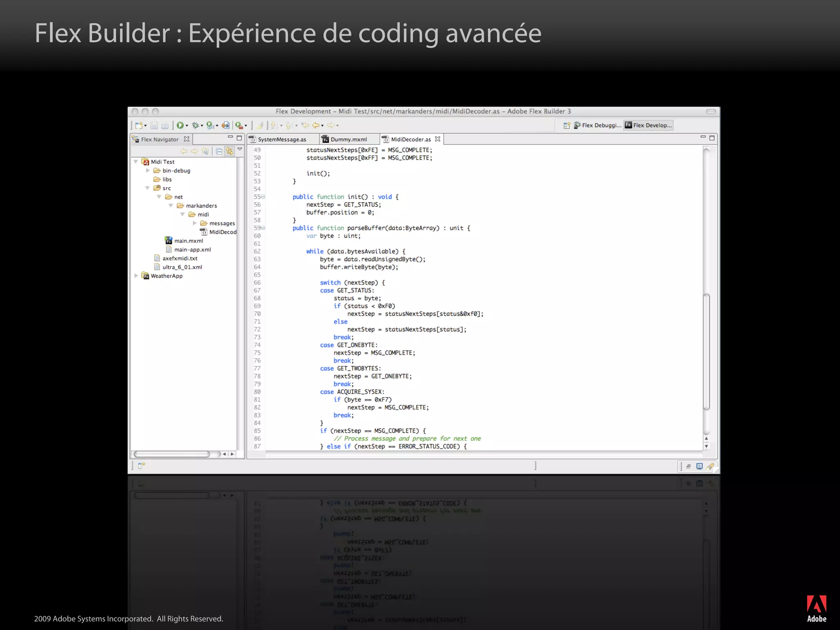
Task: Open the Run dropdown arrow
Action: (x=187, y=126)
